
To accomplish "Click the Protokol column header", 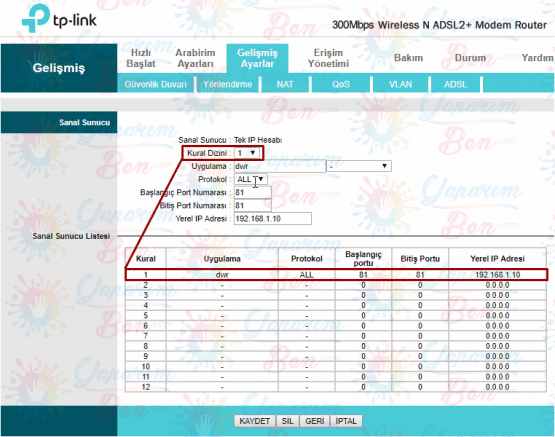I will pos(307,259).
